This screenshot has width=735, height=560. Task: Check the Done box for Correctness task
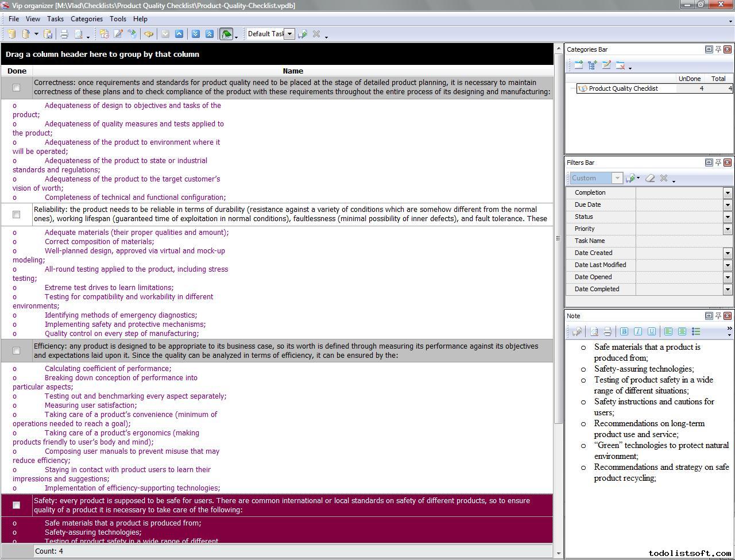point(17,87)
